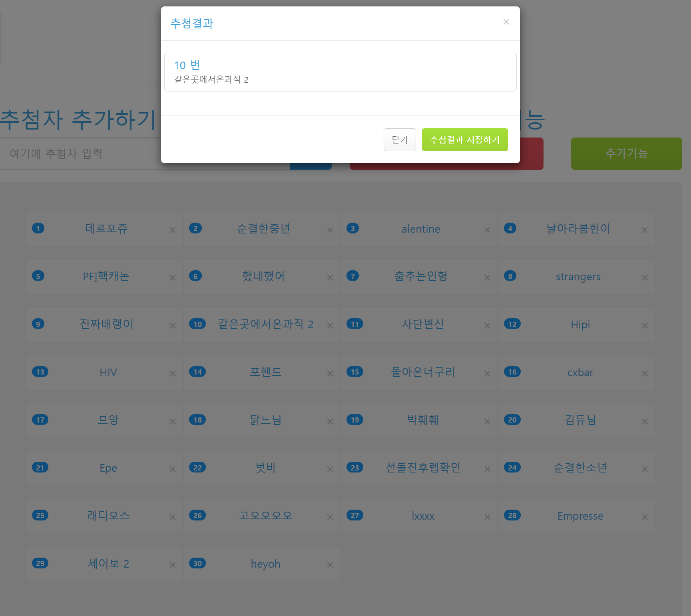
Task: Click participant name 돌아온너구리
Action: pos(423,372)
